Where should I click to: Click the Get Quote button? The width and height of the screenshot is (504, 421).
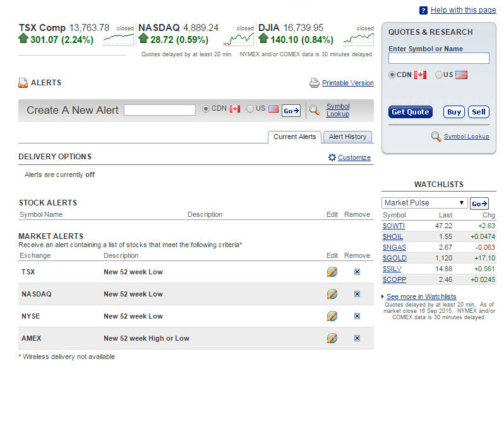(x=411, y=112)
